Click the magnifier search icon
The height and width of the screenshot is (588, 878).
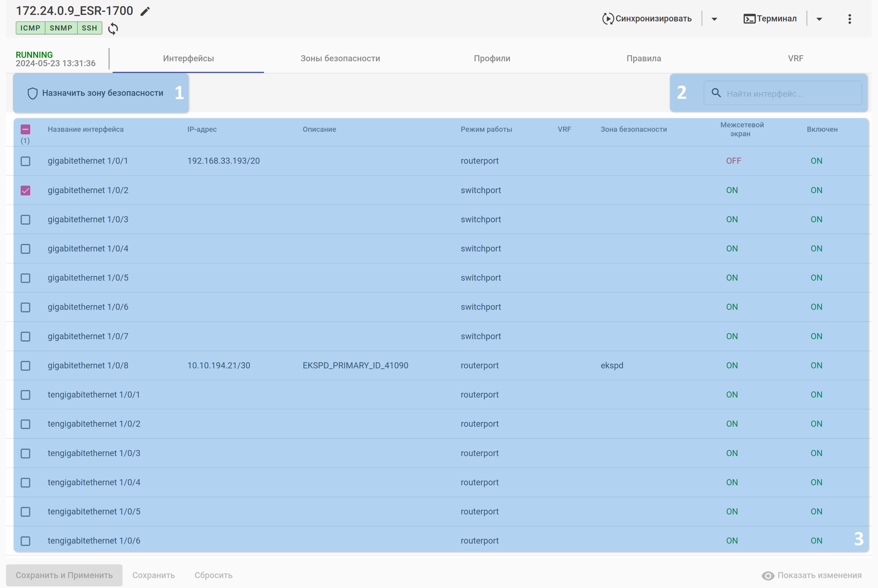coord(716,93)
